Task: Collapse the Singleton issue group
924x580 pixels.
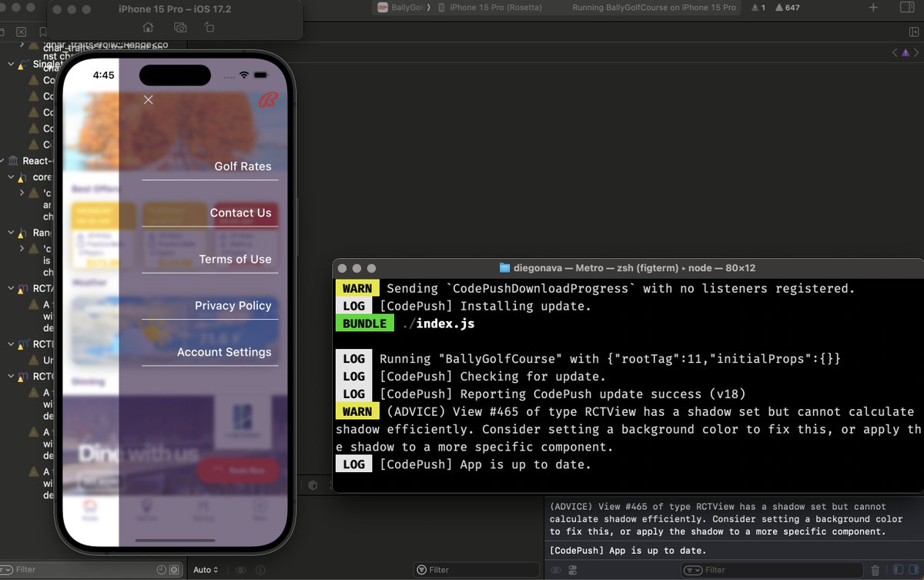Action: click(11, 64)
